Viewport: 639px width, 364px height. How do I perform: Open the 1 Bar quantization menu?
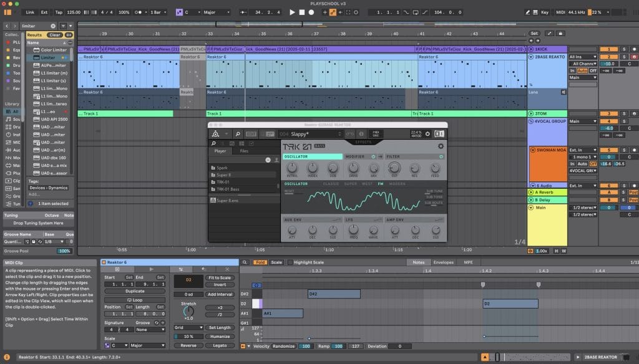[x=159, y=12]
